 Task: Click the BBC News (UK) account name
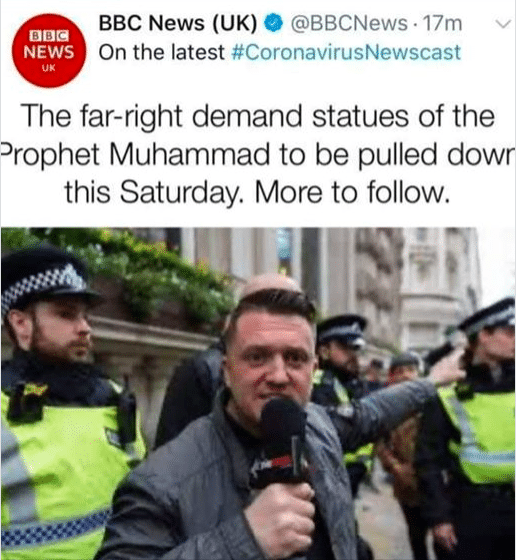pos(178,23)
